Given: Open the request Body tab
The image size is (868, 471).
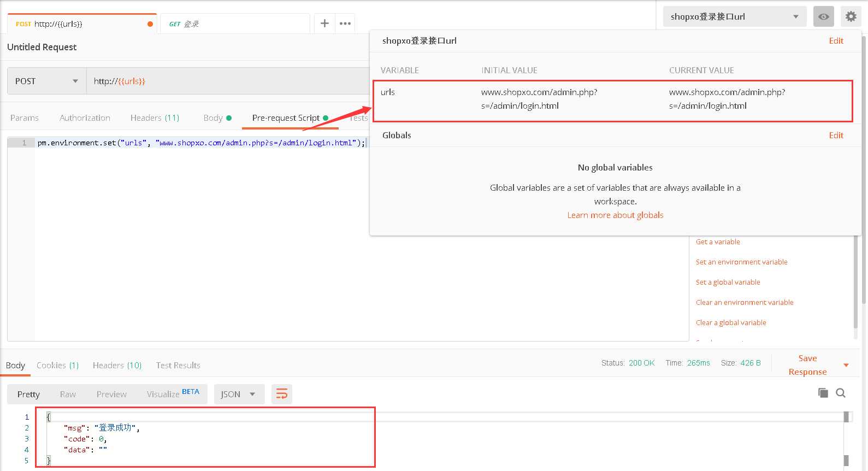Looking at the screenshot, I should (217, 117).
